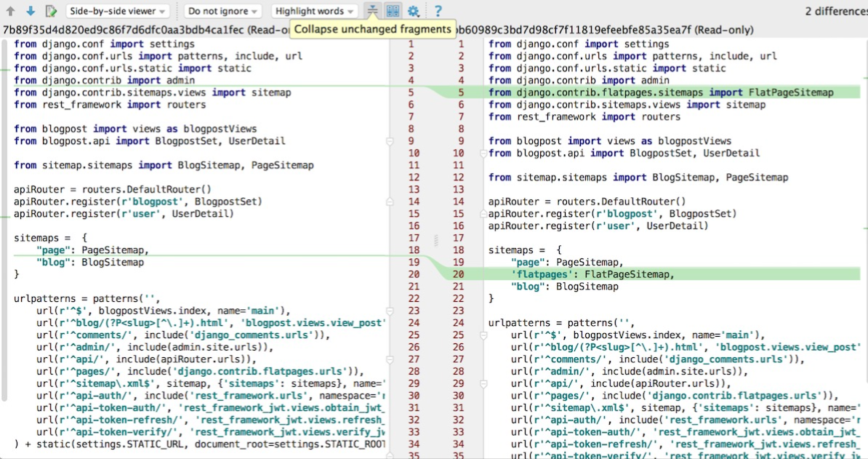Jump to next difference with down arrow
This screenshot has height=459, width=868.
pyautogui.click(x=30, y=10)
